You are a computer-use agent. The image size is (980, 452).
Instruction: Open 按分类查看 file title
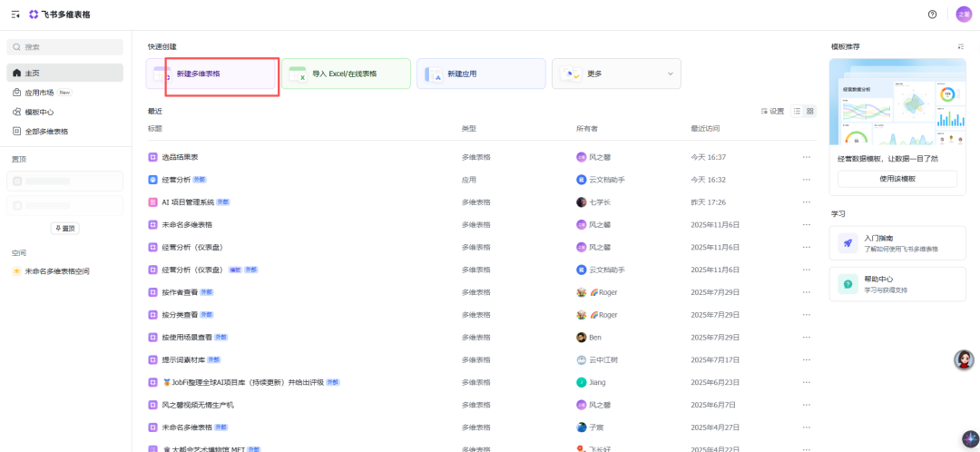(180, 314)
